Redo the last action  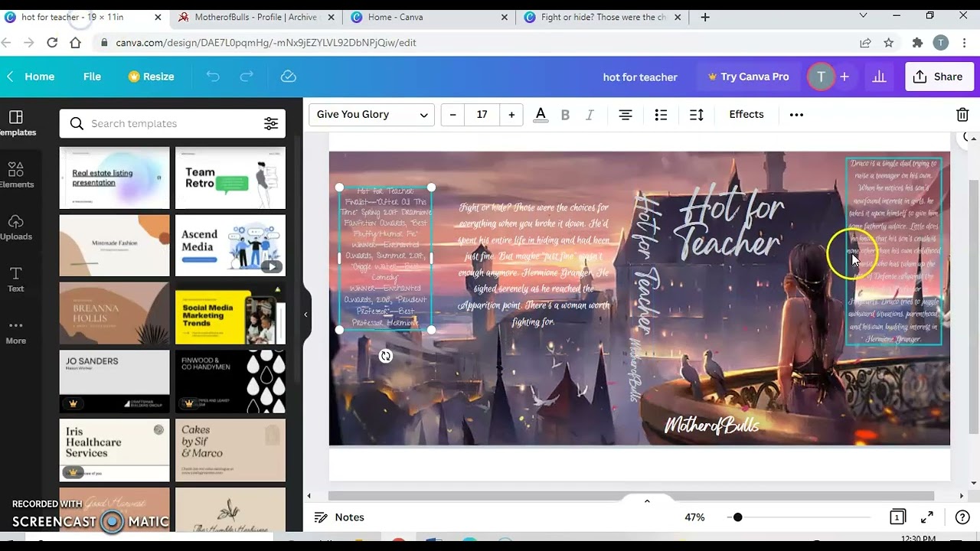coord(247,77)
